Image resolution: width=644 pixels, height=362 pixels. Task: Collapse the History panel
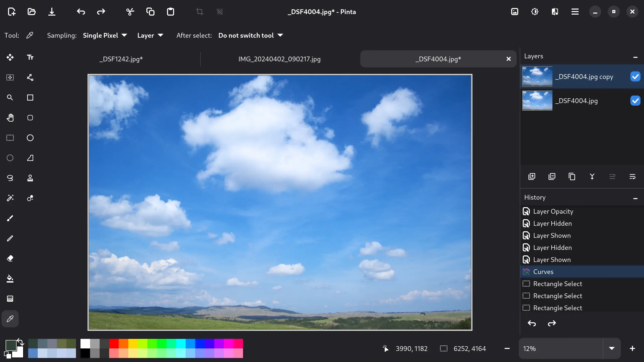point(635,198)
